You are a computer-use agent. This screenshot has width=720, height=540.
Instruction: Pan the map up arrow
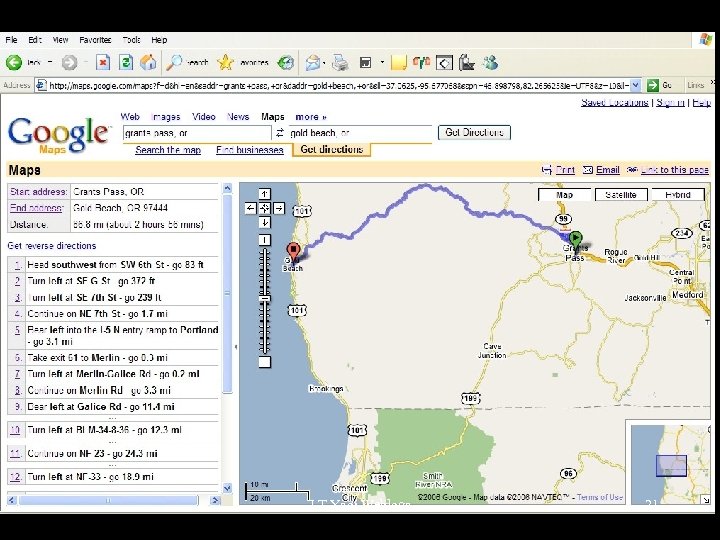(x=264, y=194)
